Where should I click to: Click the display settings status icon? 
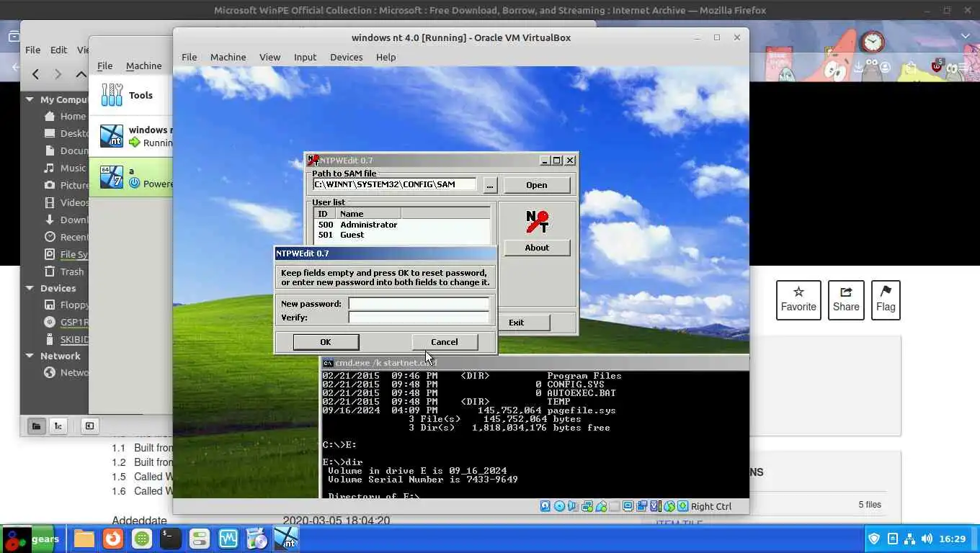628,506
